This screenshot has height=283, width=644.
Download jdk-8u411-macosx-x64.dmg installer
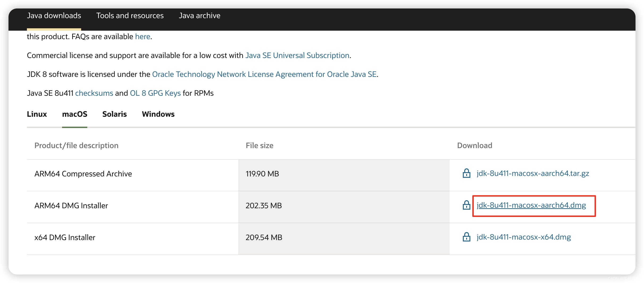523,237
